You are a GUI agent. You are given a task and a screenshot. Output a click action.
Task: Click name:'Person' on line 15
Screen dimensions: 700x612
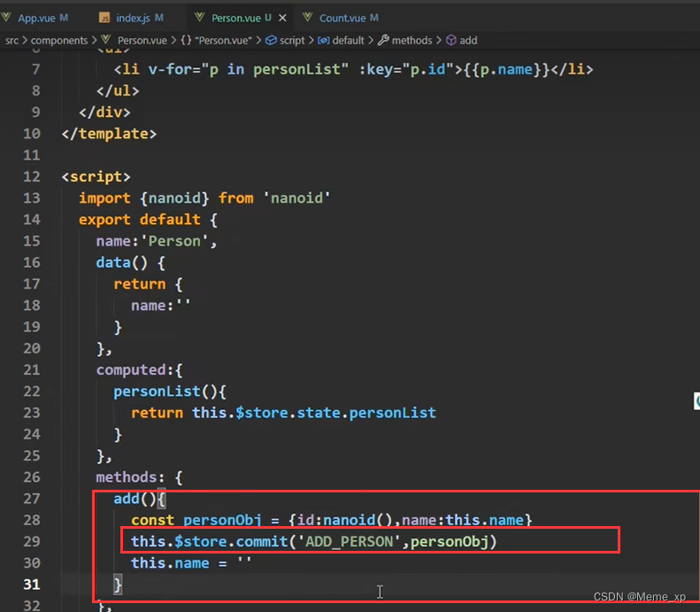(152, 241)
